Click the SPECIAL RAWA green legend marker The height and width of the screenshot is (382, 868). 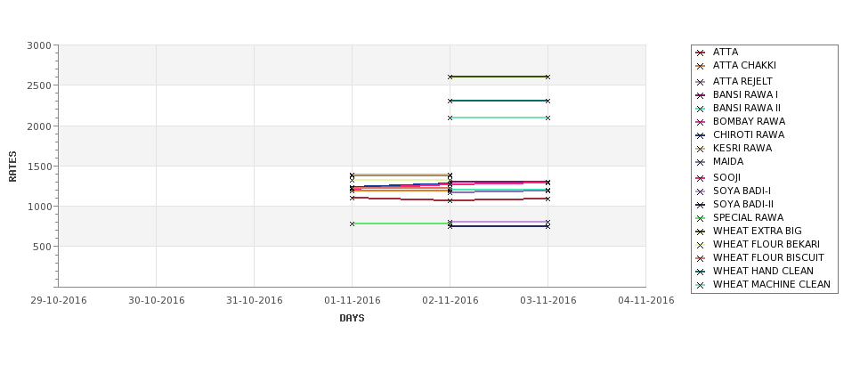tap(700, 218)
